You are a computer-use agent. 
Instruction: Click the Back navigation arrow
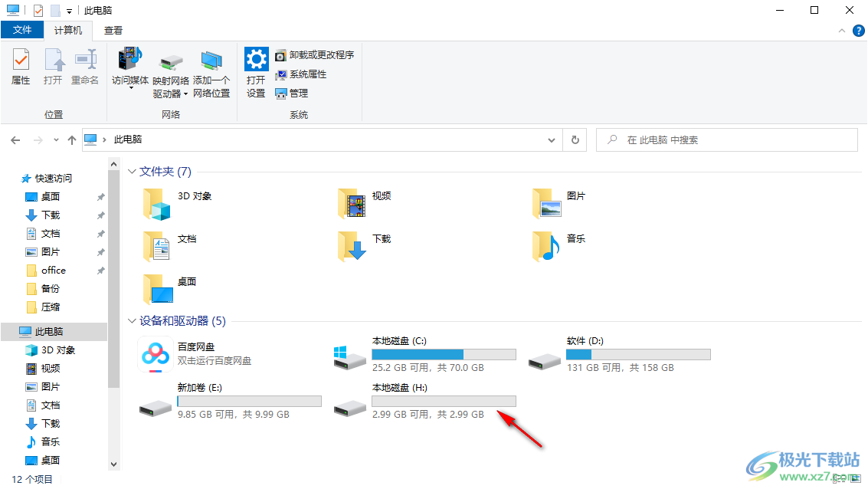click(15, 140)
